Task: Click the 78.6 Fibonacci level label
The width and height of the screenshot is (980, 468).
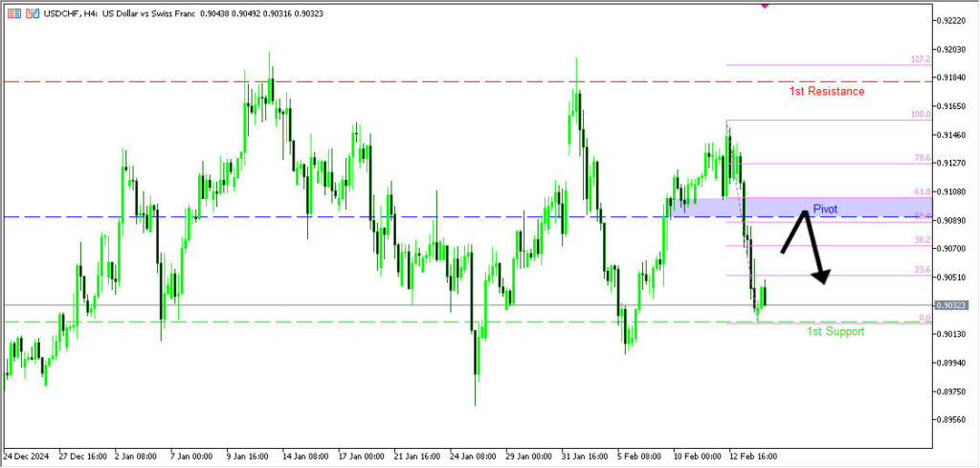Action: [921, 158]
